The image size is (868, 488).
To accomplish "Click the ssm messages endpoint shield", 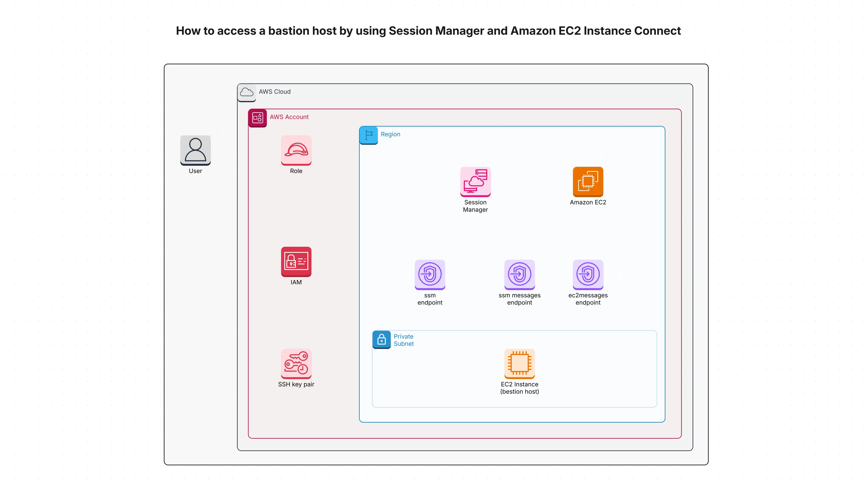I will coord(519,274).
